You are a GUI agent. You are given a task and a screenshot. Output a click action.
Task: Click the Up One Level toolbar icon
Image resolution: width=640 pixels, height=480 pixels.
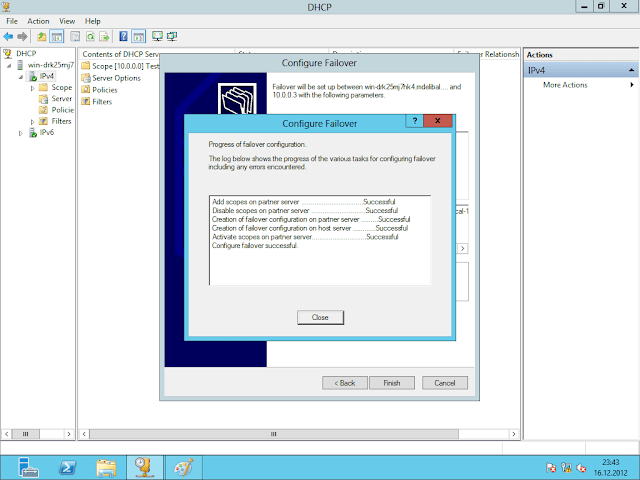coord(43,36)
